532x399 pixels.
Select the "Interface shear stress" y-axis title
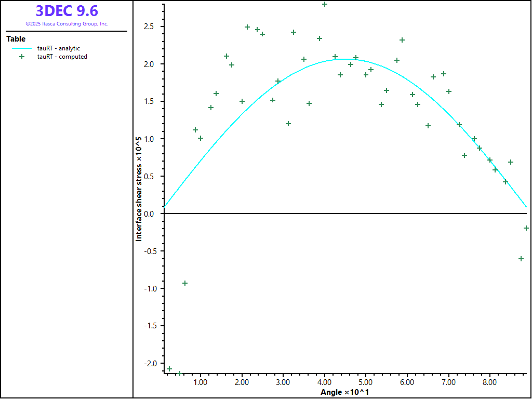pos(139,189)
